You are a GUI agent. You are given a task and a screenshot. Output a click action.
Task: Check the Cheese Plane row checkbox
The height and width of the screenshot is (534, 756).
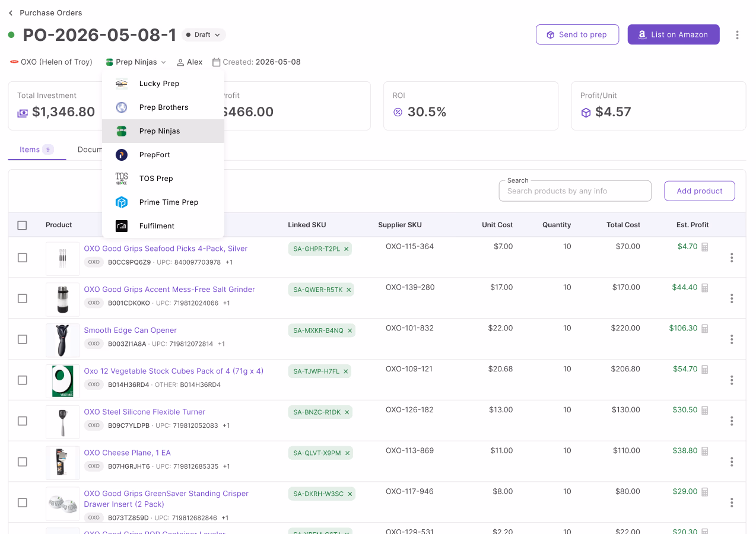[x=22, y=462]
